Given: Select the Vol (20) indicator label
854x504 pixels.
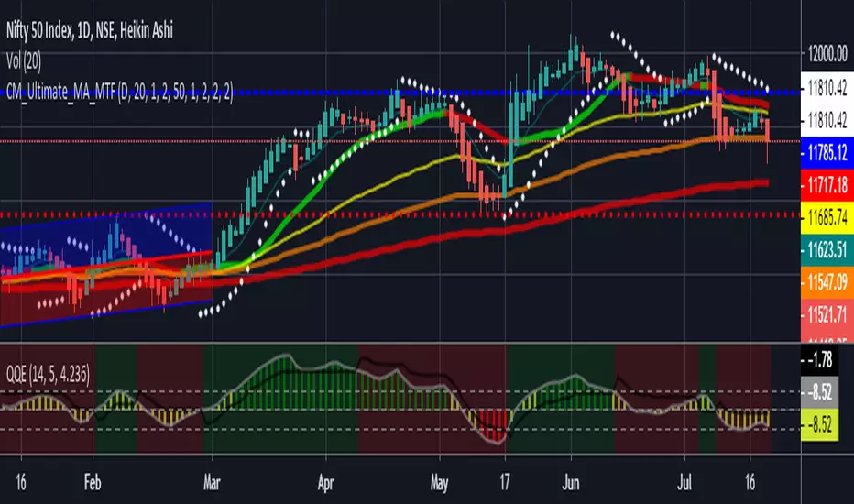Looking at the screenshot, I should pos(24,61).
